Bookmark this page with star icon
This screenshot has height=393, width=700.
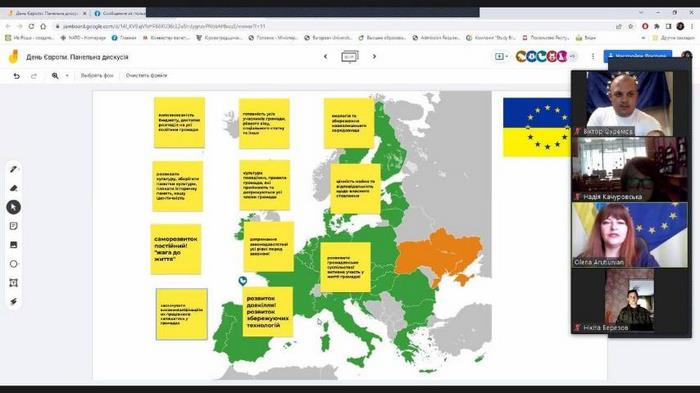click(x=631, y=26)
